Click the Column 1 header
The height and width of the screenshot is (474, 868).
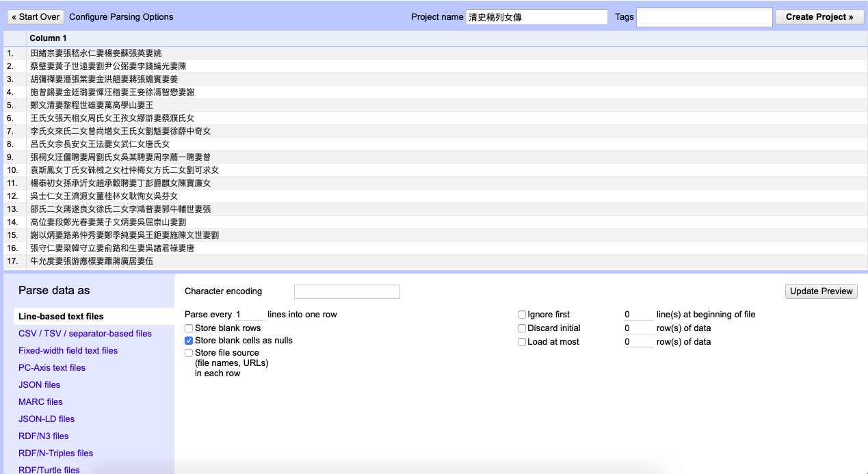tap(48, 38)
